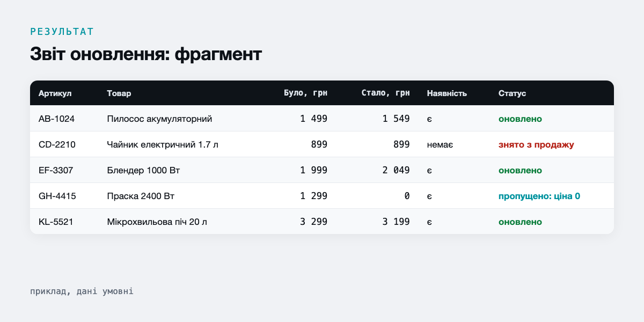
Task: Select article code 'GH-4415'
Action: pyautogui.click(x=57, y=196)
